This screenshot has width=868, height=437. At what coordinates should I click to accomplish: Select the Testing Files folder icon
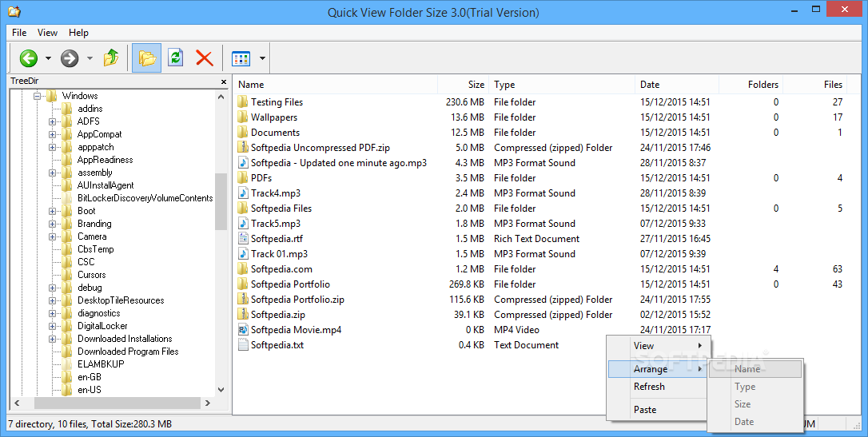[242, 101]
